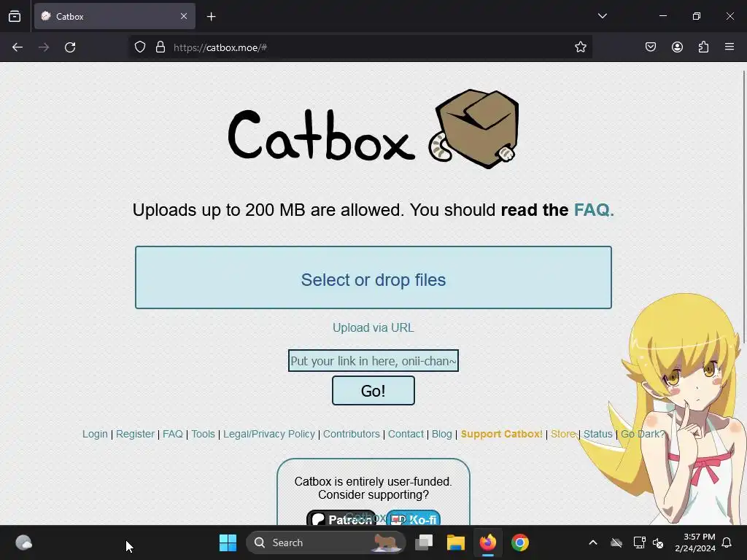Screen dimensions: 747x560
Task: Select the Catbox browser tab
Action: tap(115, 16)
